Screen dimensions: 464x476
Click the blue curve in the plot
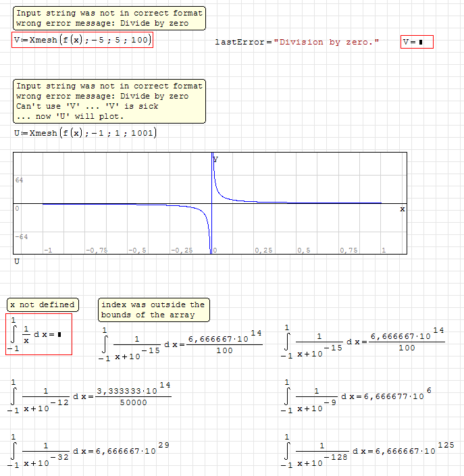pyautogui.click(x=230, y=196)
